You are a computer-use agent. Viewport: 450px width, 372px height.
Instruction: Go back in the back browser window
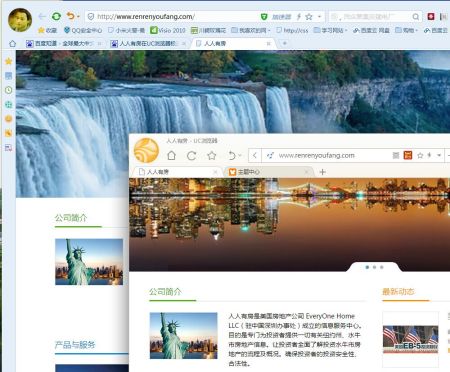coord(42,16)
